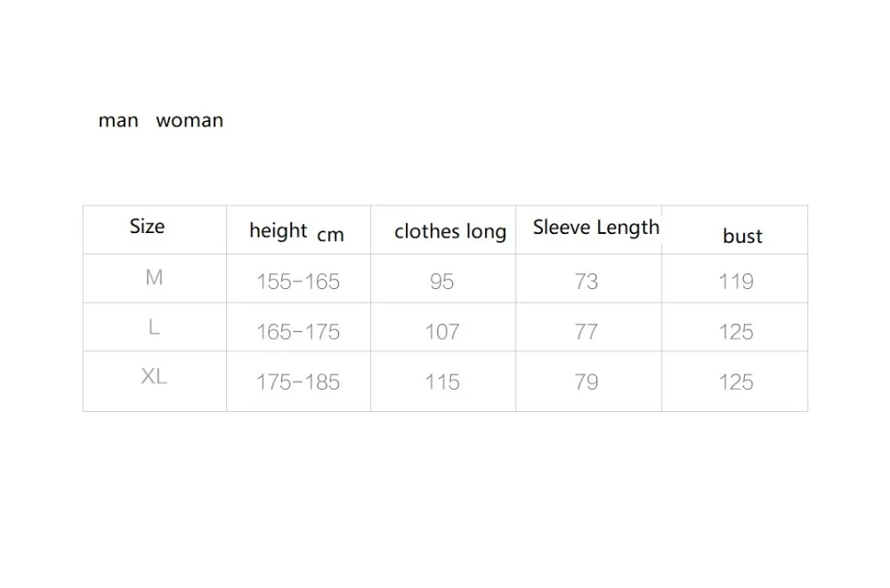Select the XL size row label

154,377
